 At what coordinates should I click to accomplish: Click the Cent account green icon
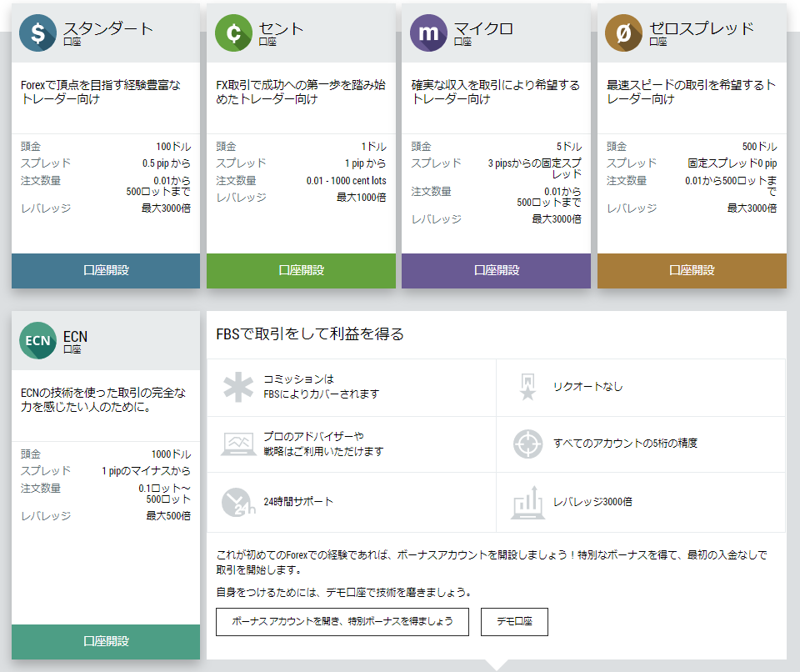click(233, 33)
